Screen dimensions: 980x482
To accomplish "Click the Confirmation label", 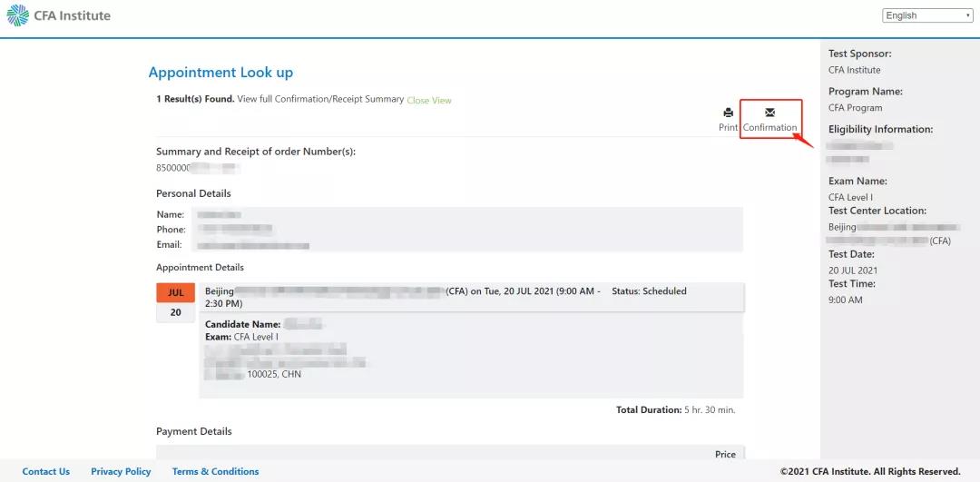I will point(770,127).
